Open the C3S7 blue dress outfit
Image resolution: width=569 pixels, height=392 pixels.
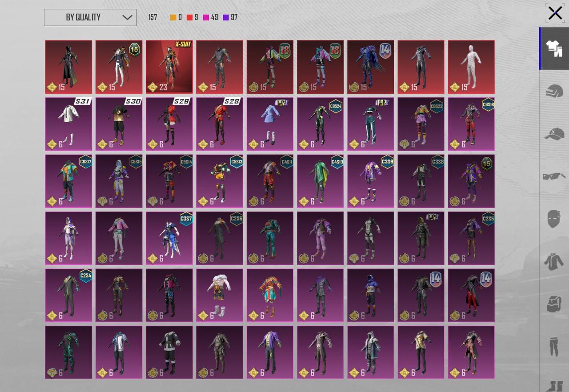(169, 238)
